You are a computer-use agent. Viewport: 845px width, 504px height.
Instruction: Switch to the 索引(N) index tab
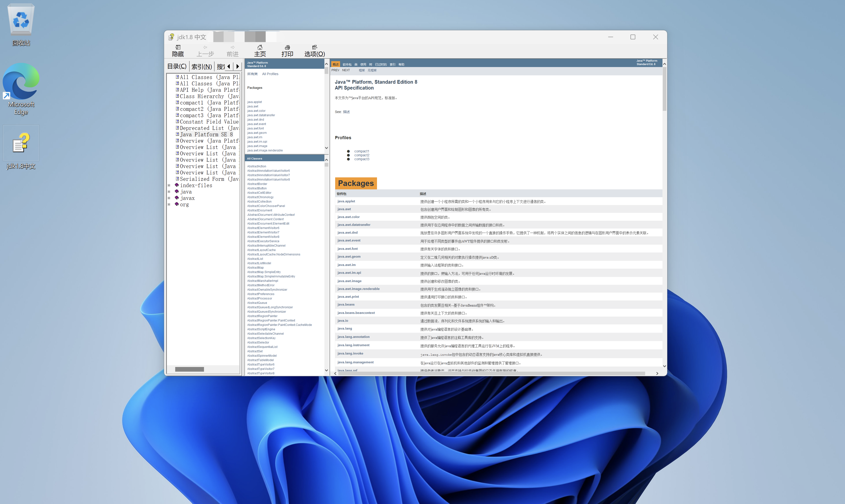[201, 67]
